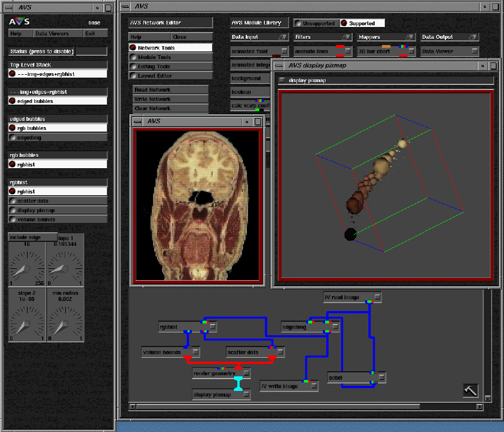The image size is (504, 432).
Task: Click the small square on the 3D bar chart module
Action: [411, 51]
